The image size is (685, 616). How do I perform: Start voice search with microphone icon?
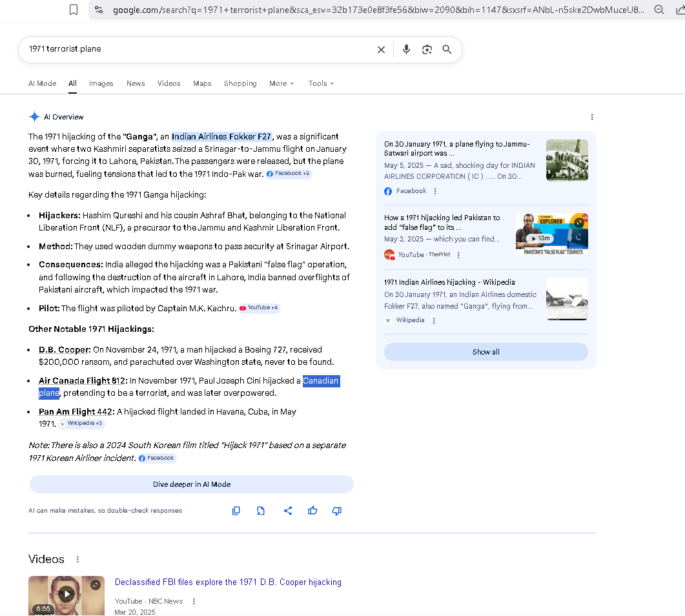pos(406,50)
